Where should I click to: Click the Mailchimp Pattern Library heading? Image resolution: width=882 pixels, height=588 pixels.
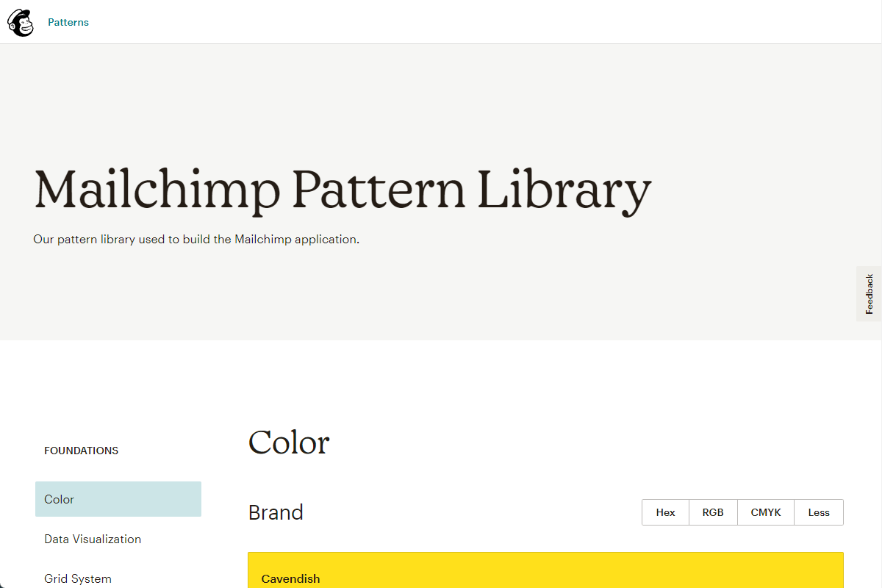pos(343,190)
